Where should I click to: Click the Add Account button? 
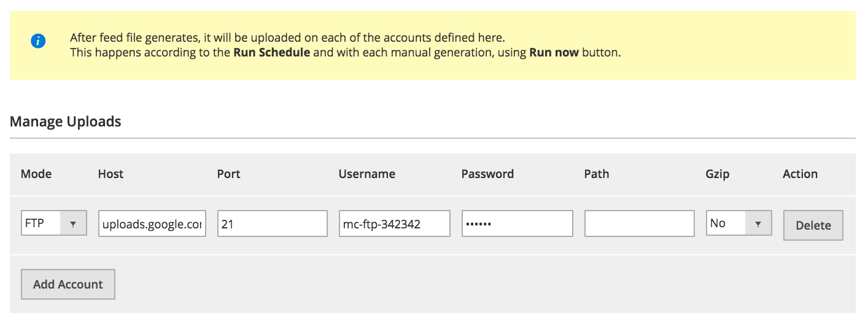click(x=68, y=284)
